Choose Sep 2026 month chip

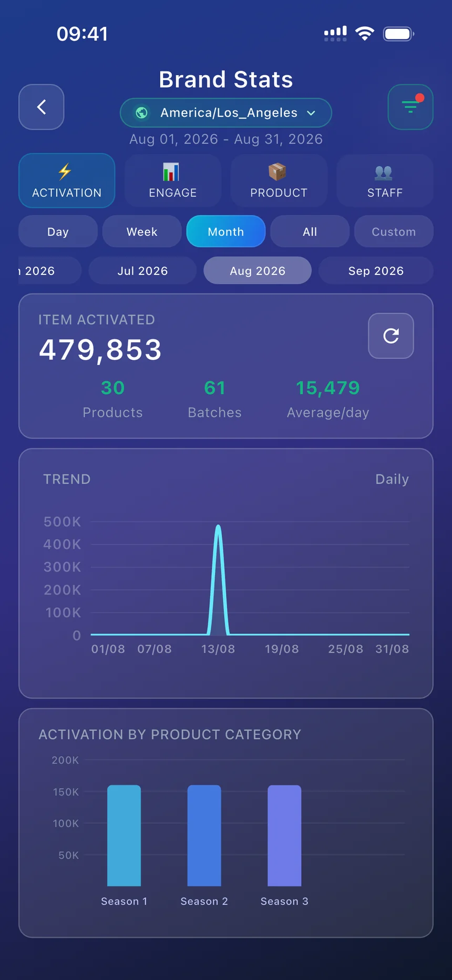coord(376,271)
